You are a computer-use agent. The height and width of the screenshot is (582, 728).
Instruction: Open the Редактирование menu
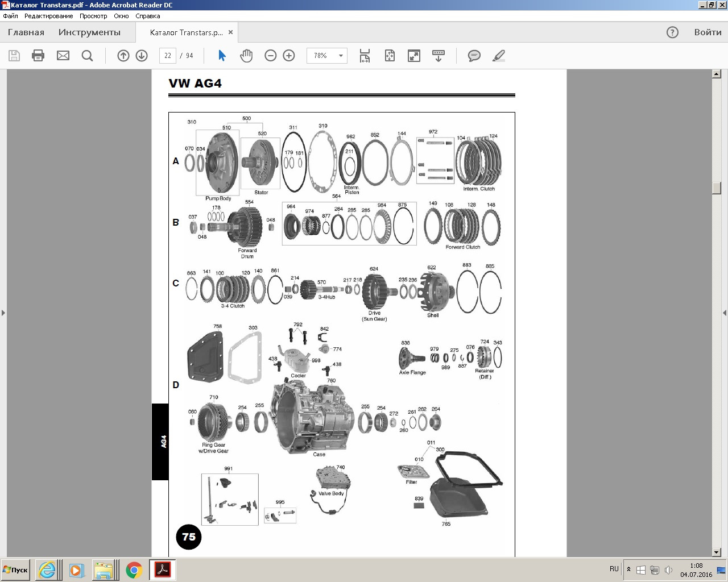48,16
